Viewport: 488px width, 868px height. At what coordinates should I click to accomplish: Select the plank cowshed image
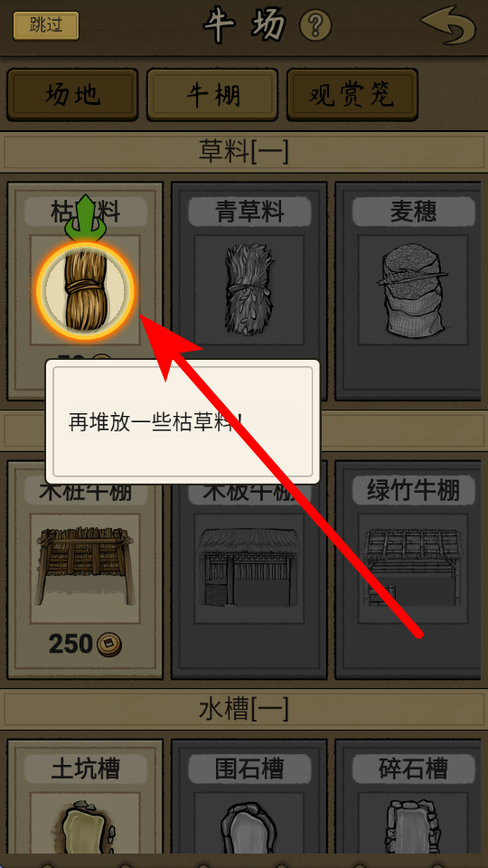(249, 567)
